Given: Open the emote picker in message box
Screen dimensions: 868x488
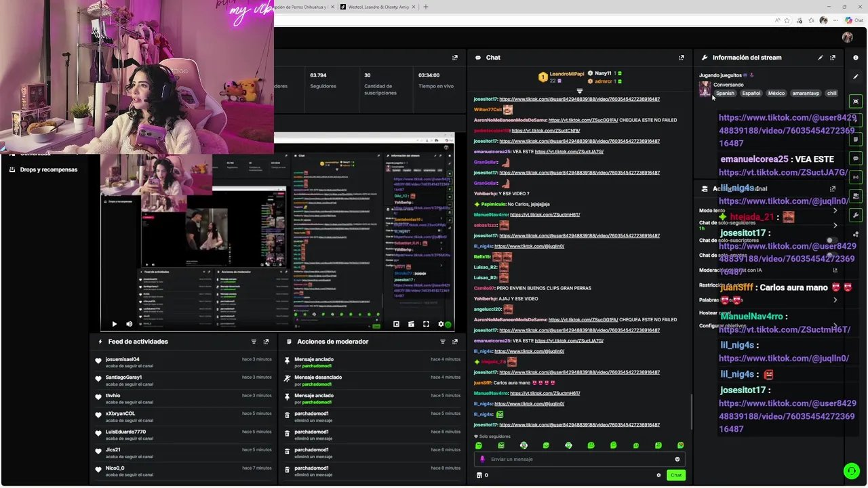Looking at the screenshot, I should point(677,460).
